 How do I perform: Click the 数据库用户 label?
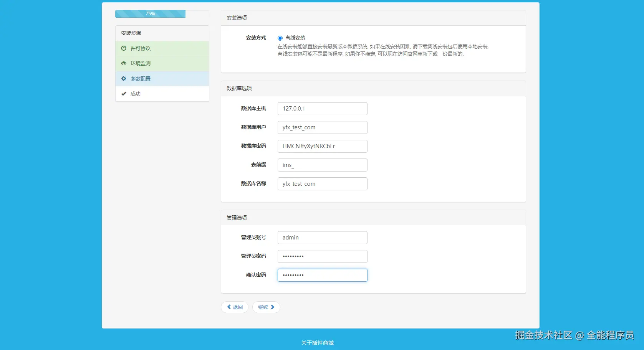(253, 127)
